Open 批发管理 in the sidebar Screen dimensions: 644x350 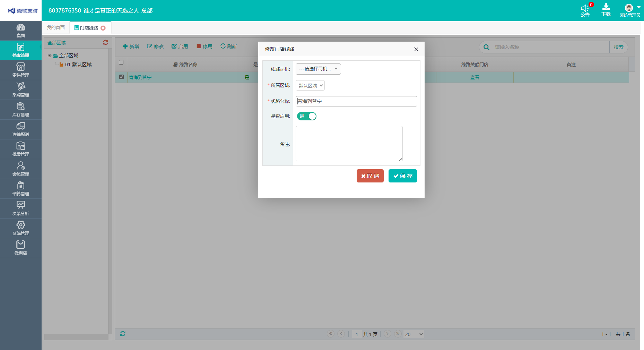coord(21,149)
